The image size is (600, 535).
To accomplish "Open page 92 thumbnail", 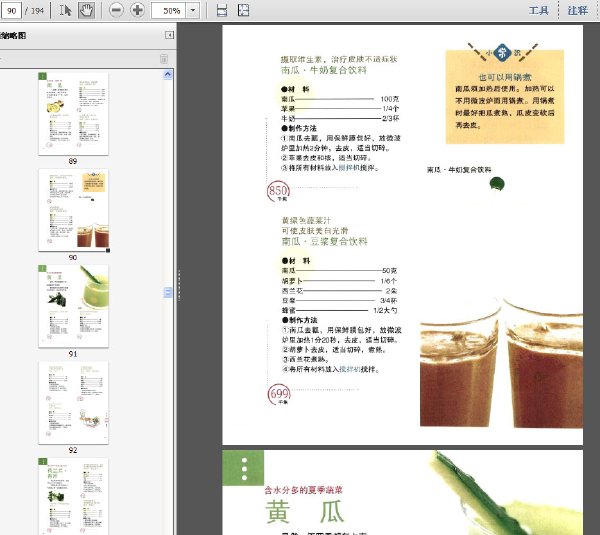I will (x=73, y=403).
